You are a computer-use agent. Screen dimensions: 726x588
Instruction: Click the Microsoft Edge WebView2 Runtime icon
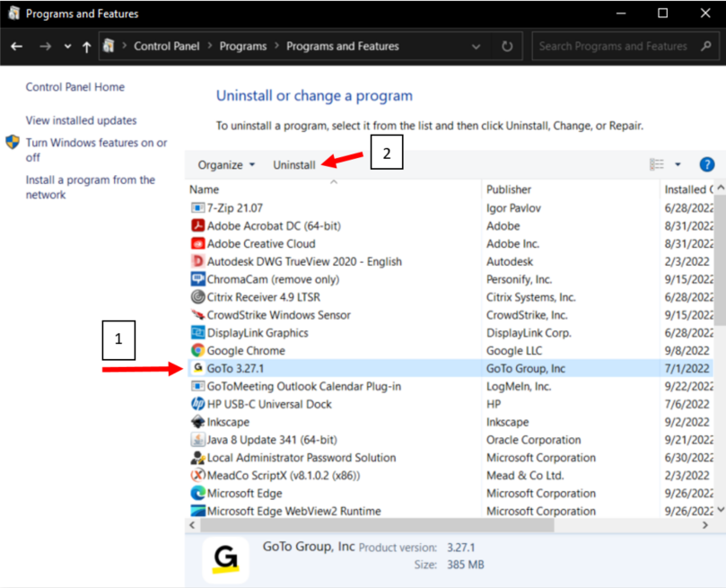[197, 511]
